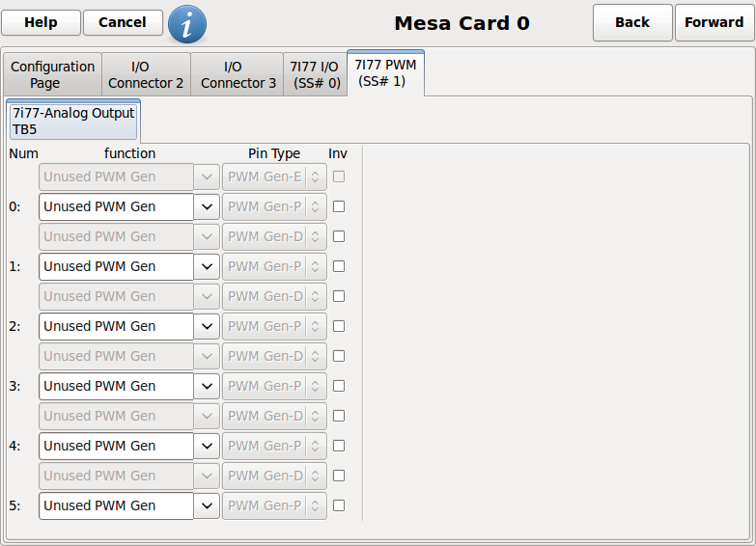Toggle Inv checkbox for output 0
Viewport: 756px width, 546px height.
click(x=339, y=206)
